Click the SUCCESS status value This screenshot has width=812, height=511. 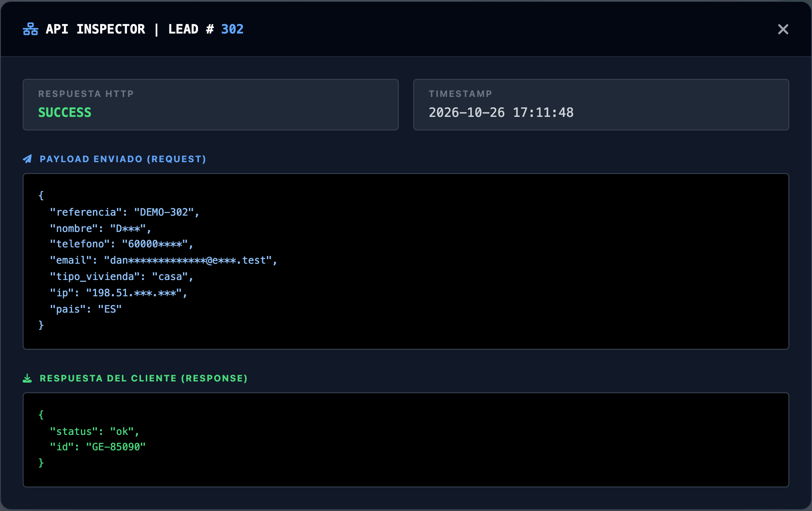coord(65,112)
